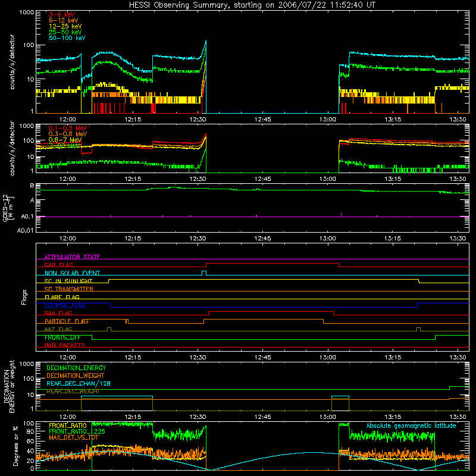Click the A0.01 tick label on GOES axis
The height and width of the screenshot is (476, 476).
[x=25, y=230]
